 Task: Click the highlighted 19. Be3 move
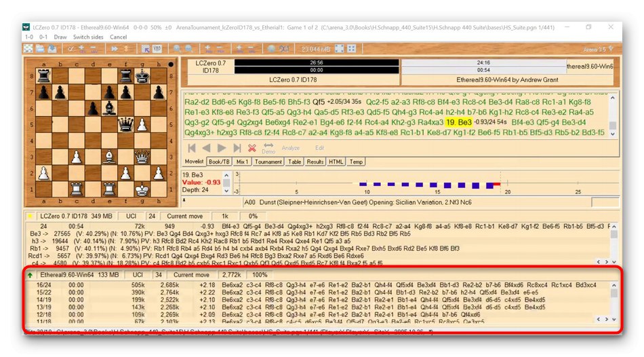459,122
